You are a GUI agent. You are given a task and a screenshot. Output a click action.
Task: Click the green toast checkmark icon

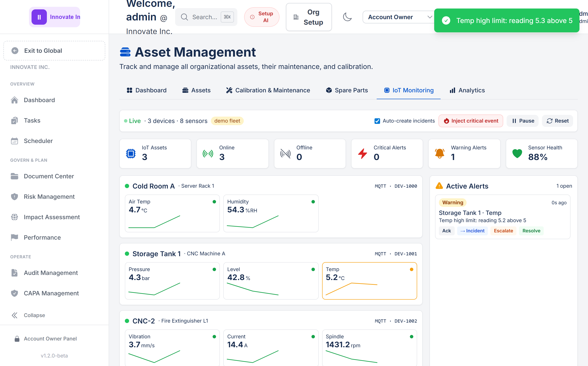point(446,21)
